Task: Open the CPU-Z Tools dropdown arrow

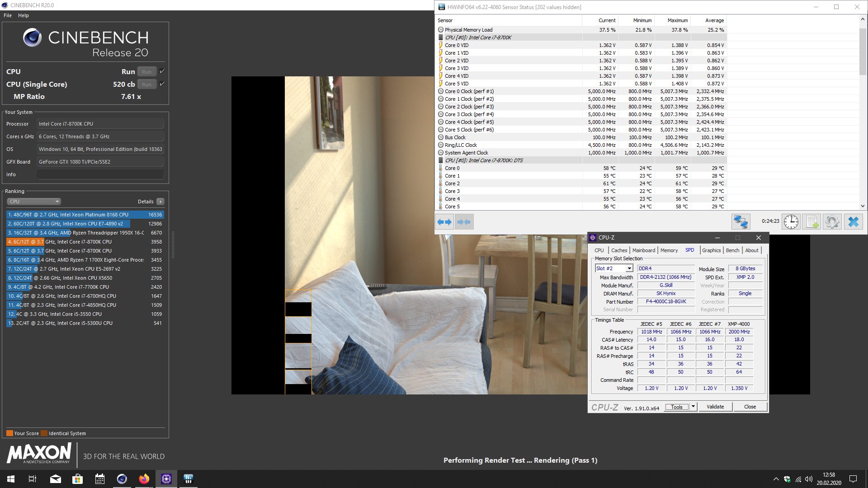Action: pyautogui.click(x=693, y=407)
